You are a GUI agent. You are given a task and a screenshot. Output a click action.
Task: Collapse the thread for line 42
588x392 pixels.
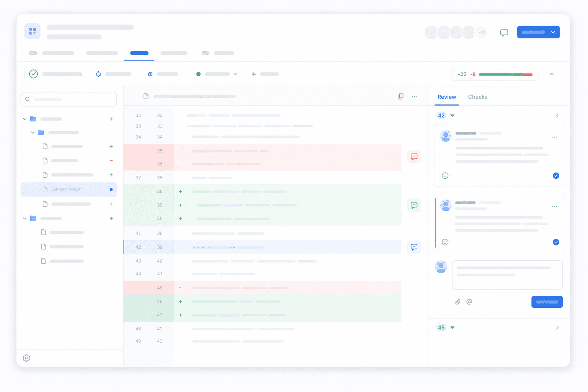coord(452,116)
